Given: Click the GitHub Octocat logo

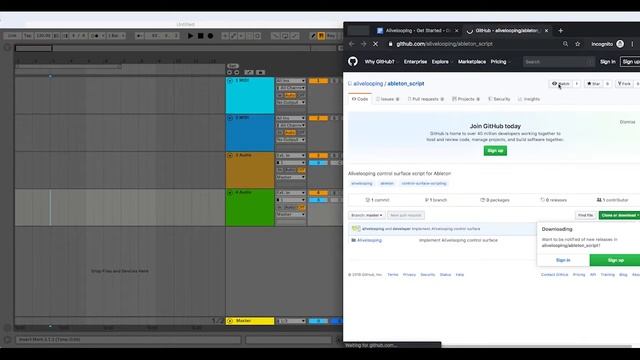Looking at the screenshot, I should 353,62.
